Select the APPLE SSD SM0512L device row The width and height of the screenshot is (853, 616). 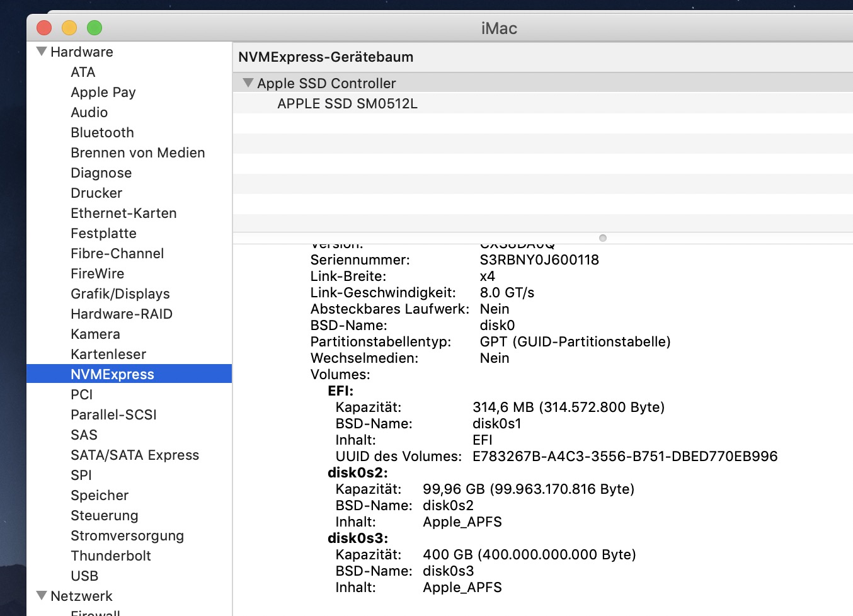542,103
